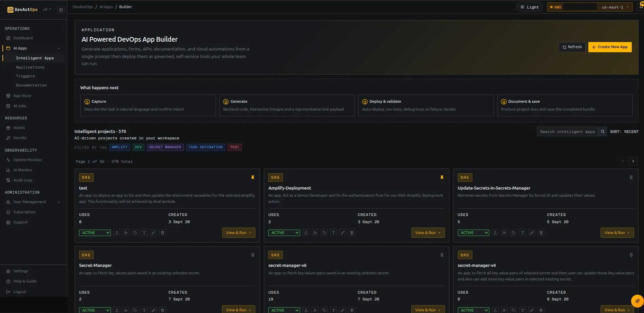Switch to Light theme
This screenshot has width=644, height=313.
point(529,7)
